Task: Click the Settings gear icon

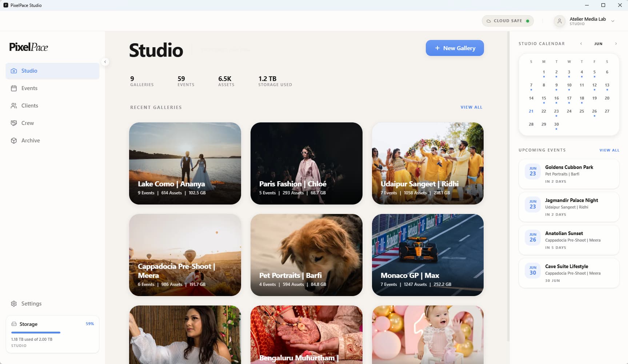Action: click(14, 304)
